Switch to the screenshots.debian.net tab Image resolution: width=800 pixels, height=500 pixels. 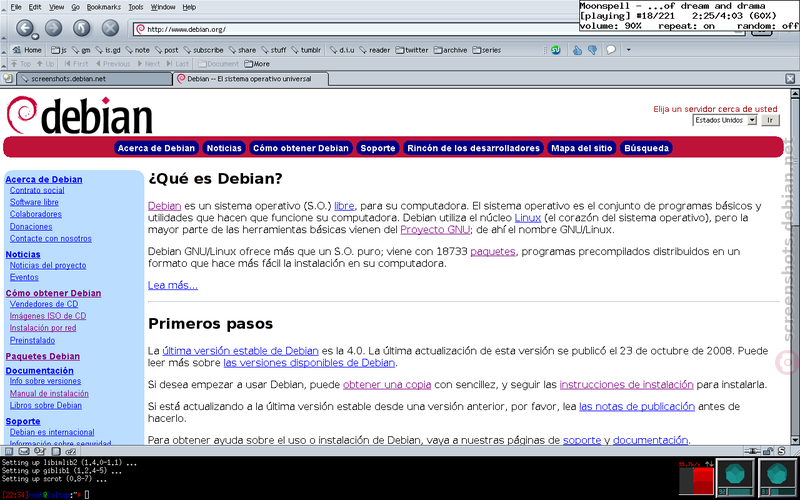[95, 79]
